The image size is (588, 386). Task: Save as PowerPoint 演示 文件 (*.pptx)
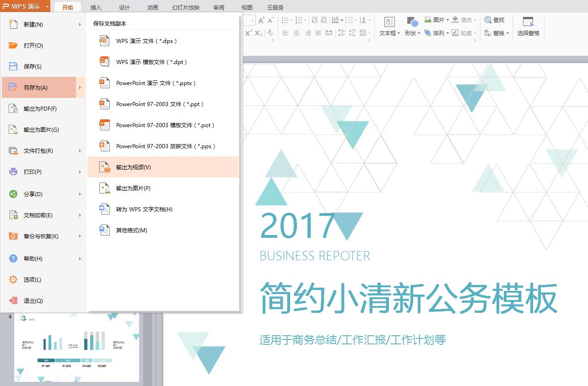coord(156,83)
